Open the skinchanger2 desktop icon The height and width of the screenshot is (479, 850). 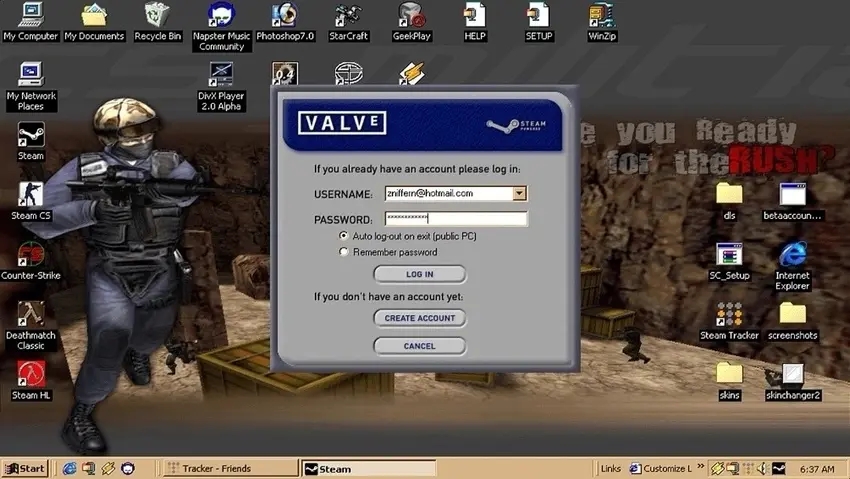[x=793, y=381]
